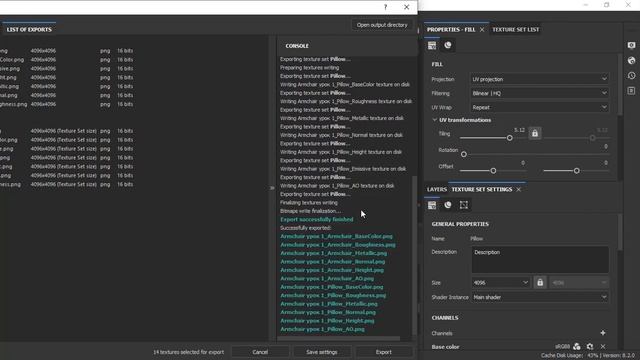Open UV tile frame icon in Texture Set Settings

464,205
